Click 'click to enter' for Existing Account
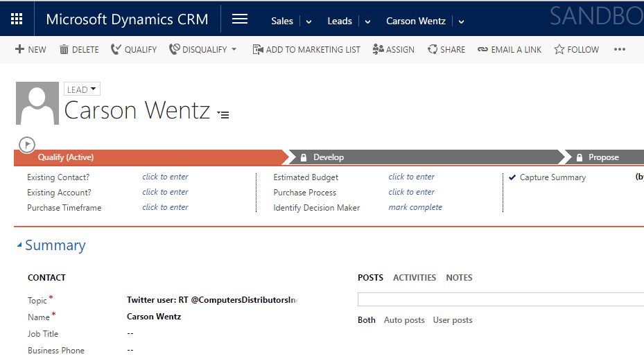This screenshot has width=644, height=361. tap(165, 192)
